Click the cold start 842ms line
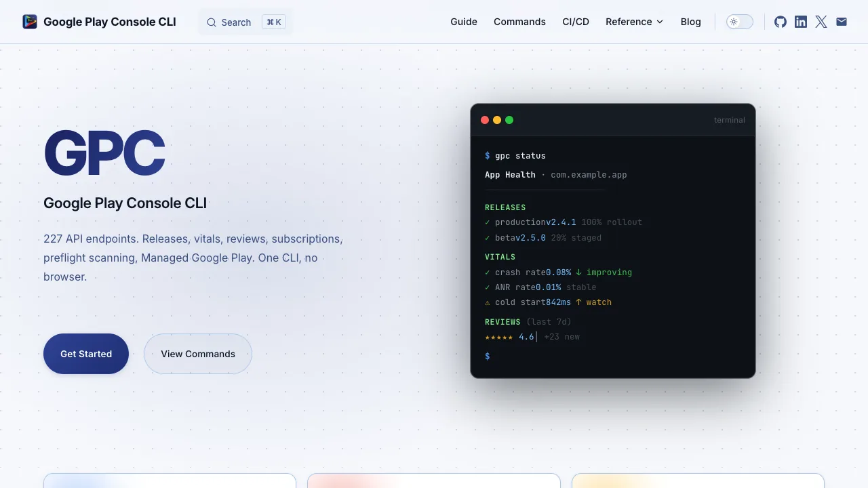 [x=548, y=302]
